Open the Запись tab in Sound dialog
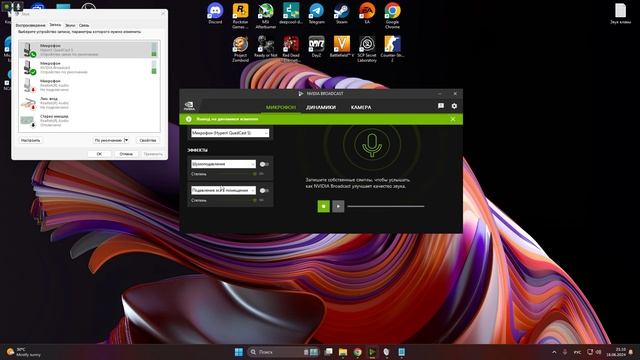Screen dimensions: 640x360 point(55,25)
